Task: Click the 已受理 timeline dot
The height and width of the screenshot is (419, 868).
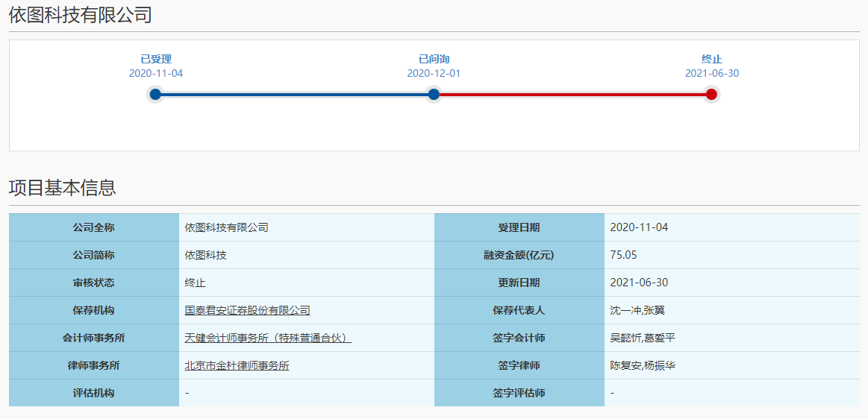Action: coord(155,95)
